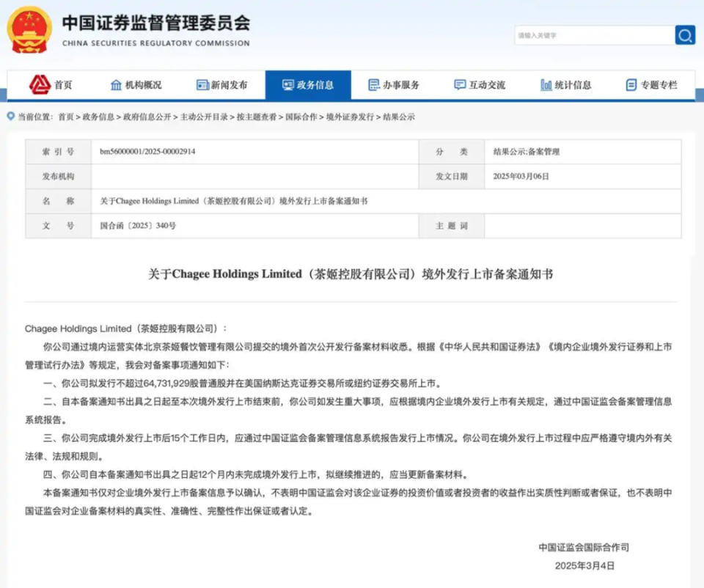Viewport: 704px width, 588px height.
Task: Click the 发文日期 label cell
Action: tap(452, 177)
